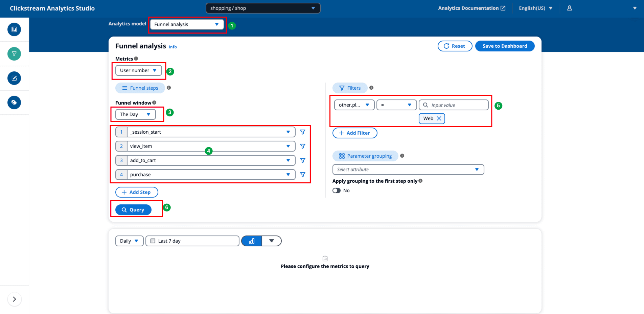Image resolution: width=644 pixels, height=314 pixels.
Task: Click the Add Step button
Action: point(137,192)
